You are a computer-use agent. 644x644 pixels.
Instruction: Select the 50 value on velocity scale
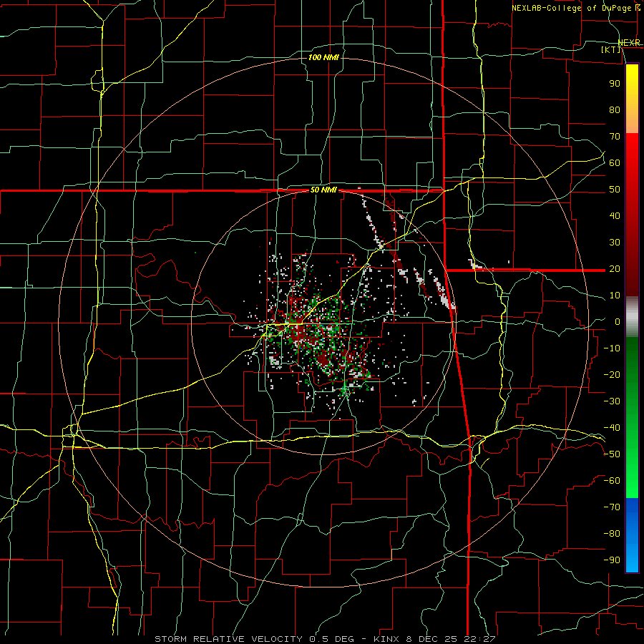[x=615, y=190]
